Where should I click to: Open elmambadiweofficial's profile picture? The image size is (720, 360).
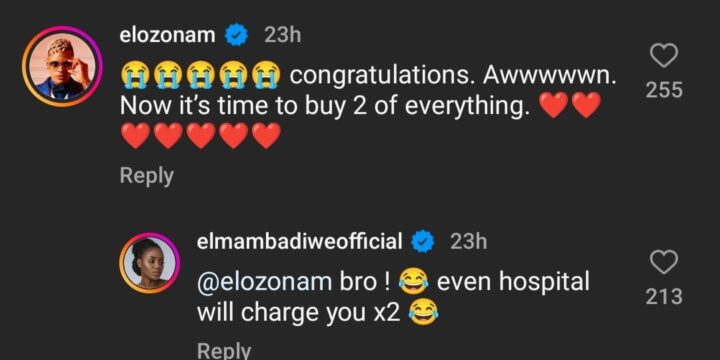150,263
